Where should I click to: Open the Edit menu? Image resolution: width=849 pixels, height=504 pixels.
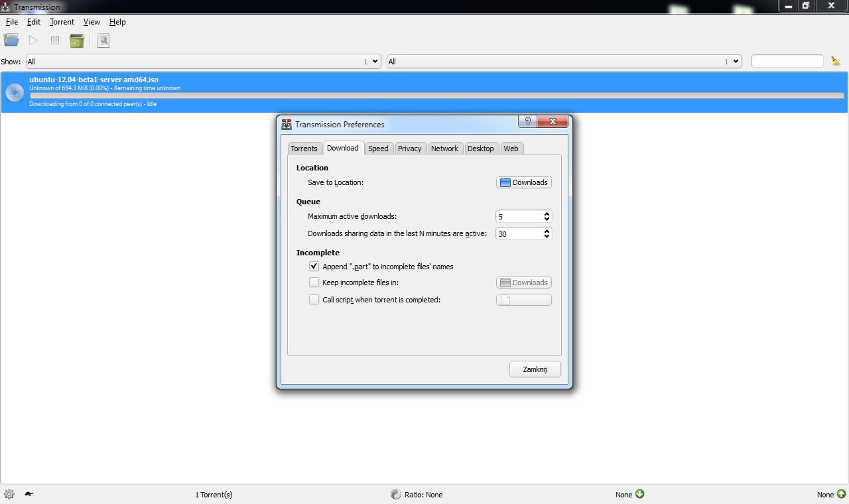pyautogui.click(x=34, y=22)
